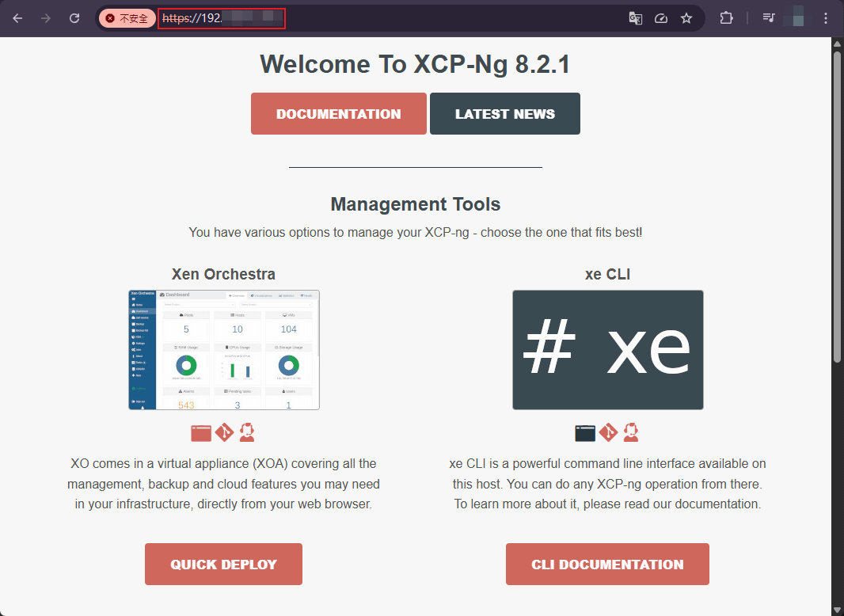Click the dark terminal icon under xe CLI
The width and height of the screenshot is (844, 616).
585,433
